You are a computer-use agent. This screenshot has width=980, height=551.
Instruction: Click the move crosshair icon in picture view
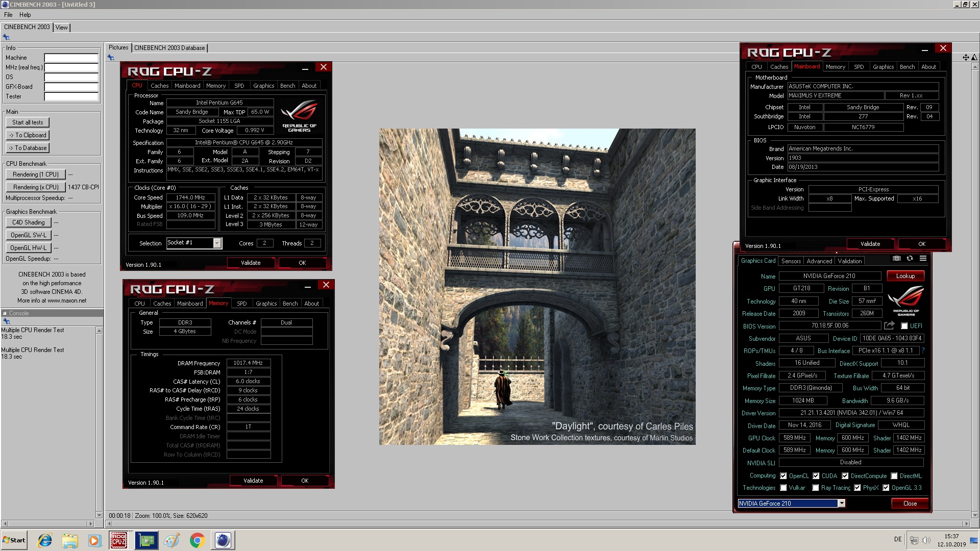[966, 57]
